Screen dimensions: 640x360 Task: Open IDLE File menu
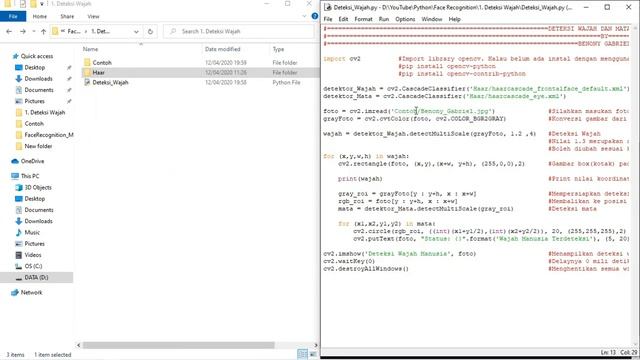pyautogui.click(x=328, y=19)
